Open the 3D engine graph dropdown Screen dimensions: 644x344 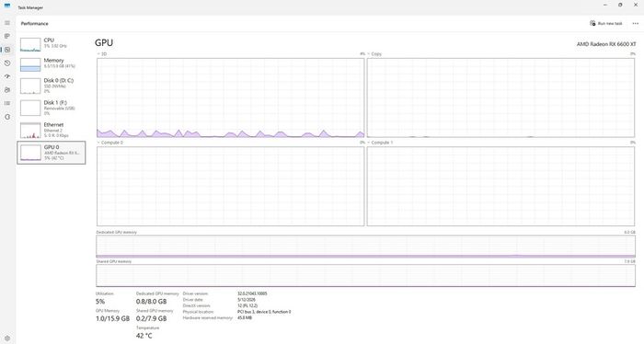pyautogui.click(x=101, y=53)
